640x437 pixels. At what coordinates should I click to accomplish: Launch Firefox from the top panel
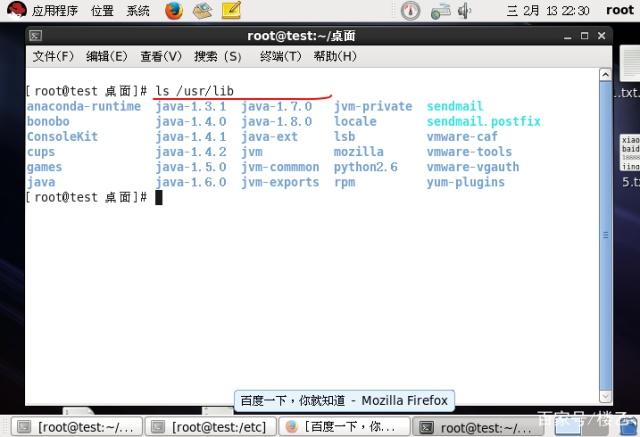coord(174,11)
